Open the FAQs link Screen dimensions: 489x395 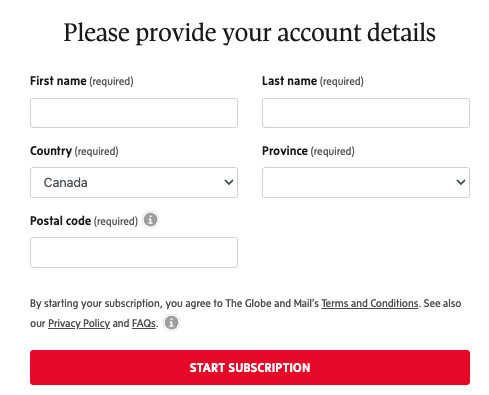(144, 323)
